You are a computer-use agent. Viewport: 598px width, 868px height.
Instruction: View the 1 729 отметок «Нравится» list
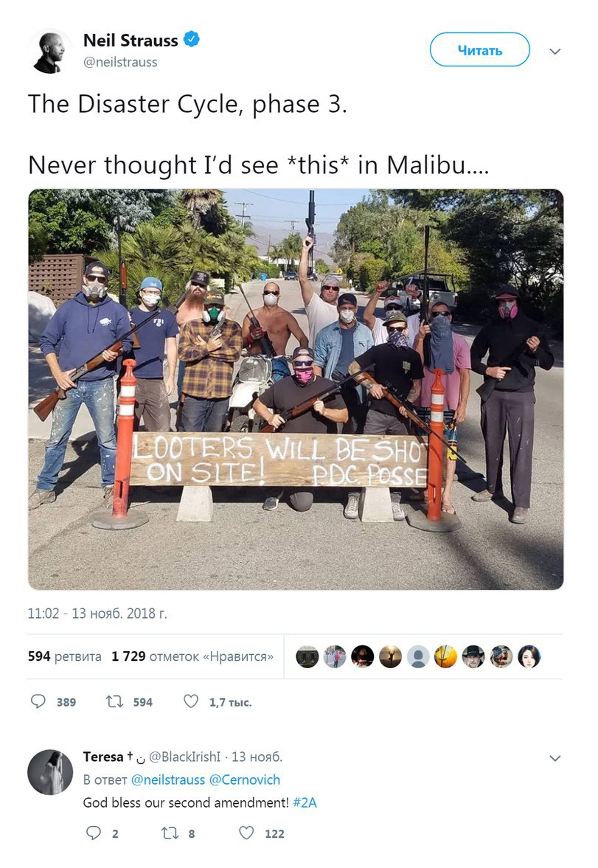[192, 656]
